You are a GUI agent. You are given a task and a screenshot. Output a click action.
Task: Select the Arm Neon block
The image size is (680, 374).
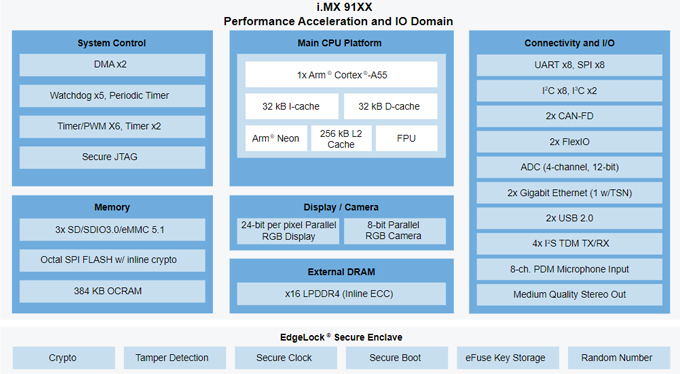click(x=276, y=138)
